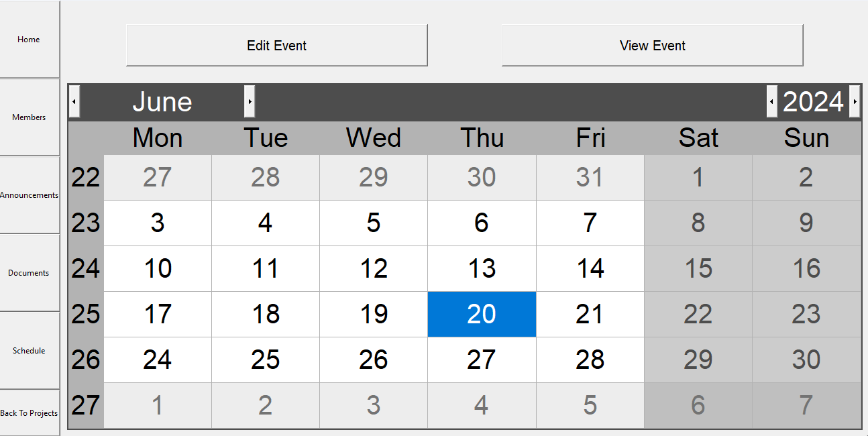This screenshot has width=868, height=436.
Task: Decrease year with arrow left of 2024
Action: click(772, 102)
